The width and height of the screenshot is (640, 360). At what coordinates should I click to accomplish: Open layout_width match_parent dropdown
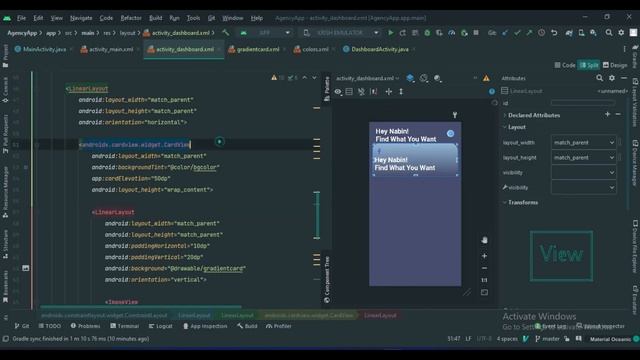(583, 142)
